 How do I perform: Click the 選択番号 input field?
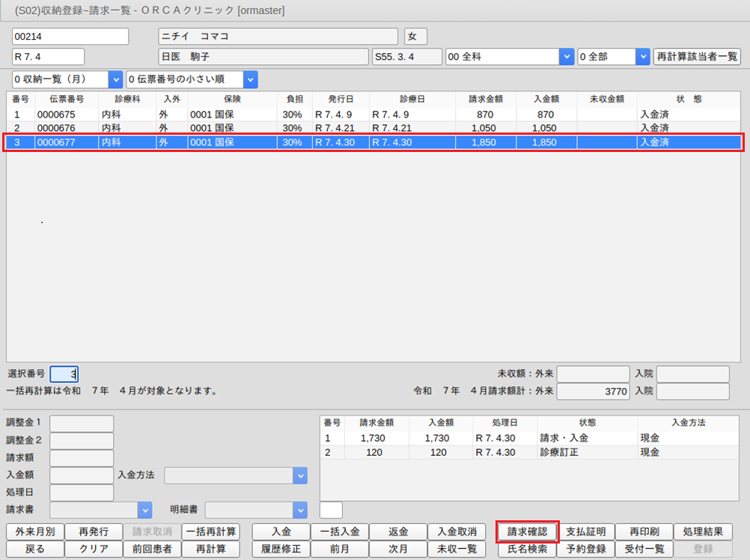[x=64, y=374]
